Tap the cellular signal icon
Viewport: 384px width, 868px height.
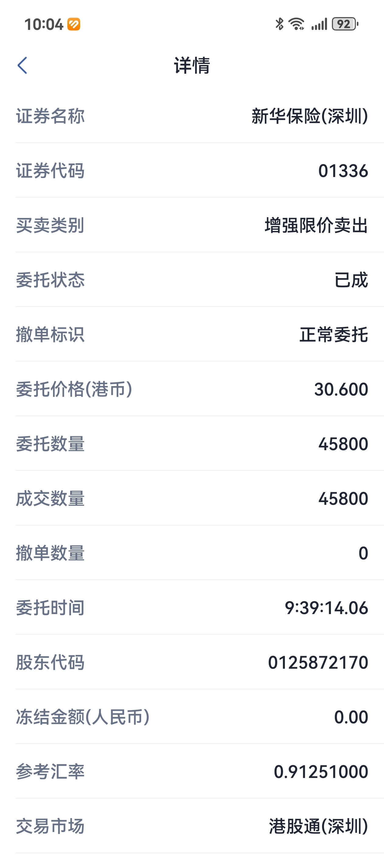tap(319, 24)
